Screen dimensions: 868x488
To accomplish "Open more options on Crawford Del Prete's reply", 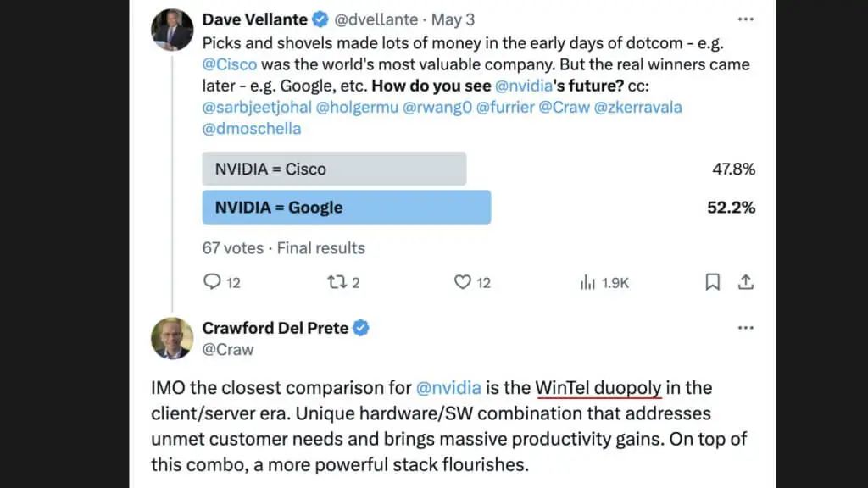I will pos(746,328).
